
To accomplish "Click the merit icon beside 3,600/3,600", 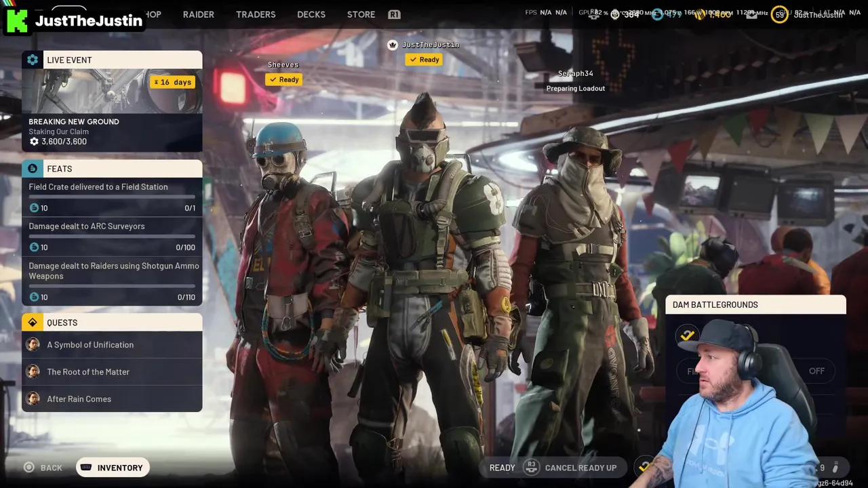I will tap(34, 142).
